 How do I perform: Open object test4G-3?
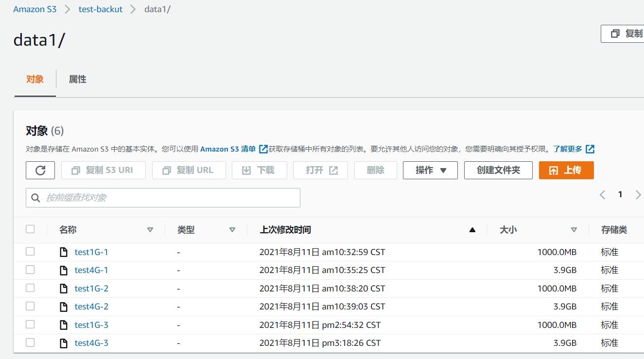[91, 343]
